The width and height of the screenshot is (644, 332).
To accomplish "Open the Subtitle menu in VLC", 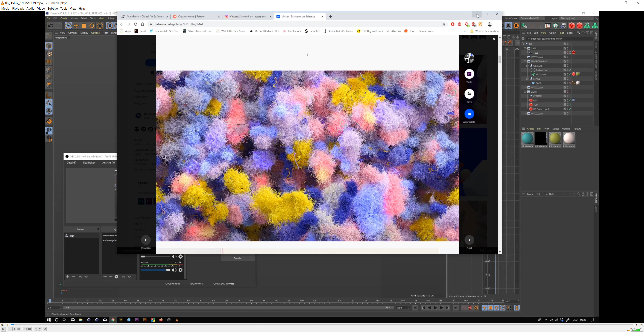I will 52,9.
